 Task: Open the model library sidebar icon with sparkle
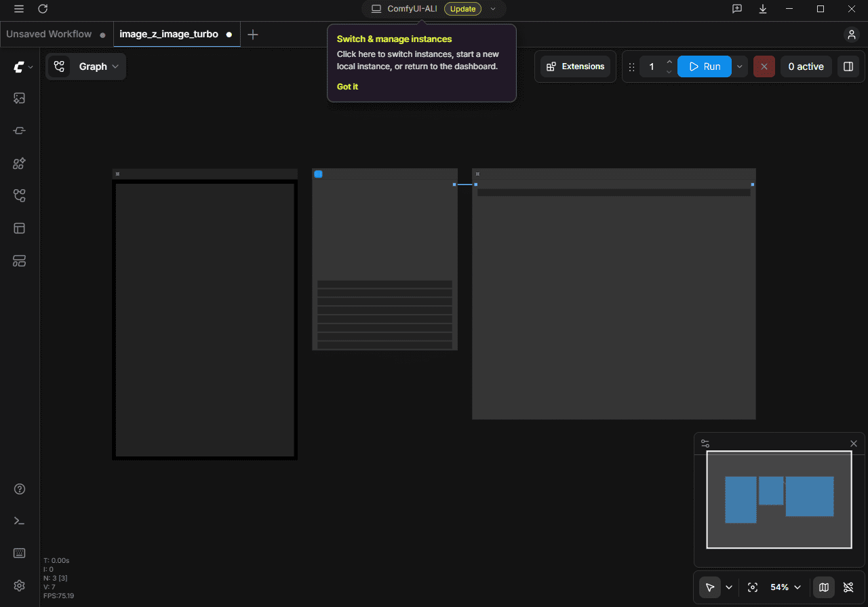20,163
